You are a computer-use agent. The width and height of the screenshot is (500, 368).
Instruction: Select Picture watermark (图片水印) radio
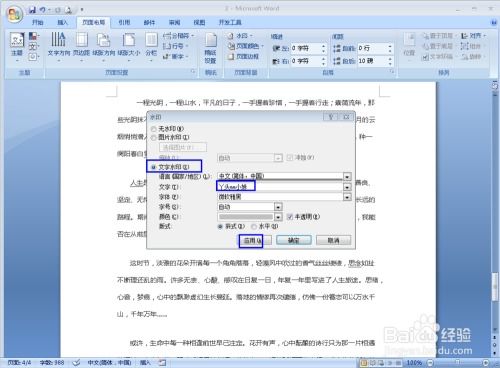pyautogui.click(x=154, y=137)
